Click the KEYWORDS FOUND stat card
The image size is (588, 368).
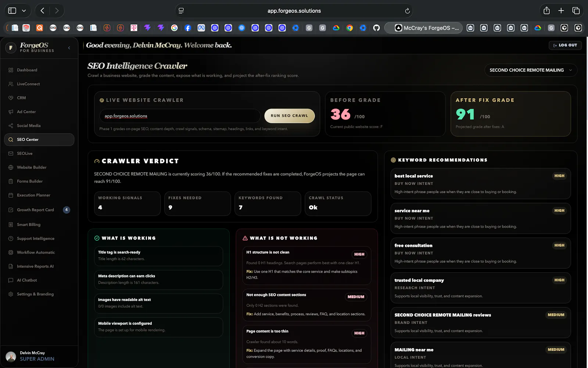[x=268, y=204]
